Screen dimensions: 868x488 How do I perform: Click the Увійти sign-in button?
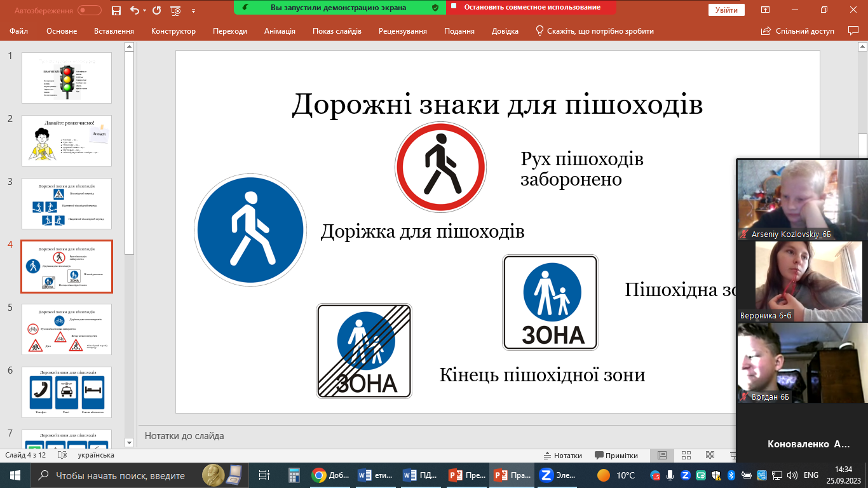(x=726, y=10)
